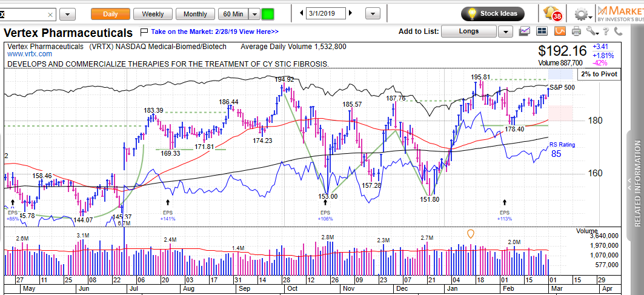The height and width of the screenshot is (295, 644).
Task: Click the S&P 500 line label
Action: 562,87
